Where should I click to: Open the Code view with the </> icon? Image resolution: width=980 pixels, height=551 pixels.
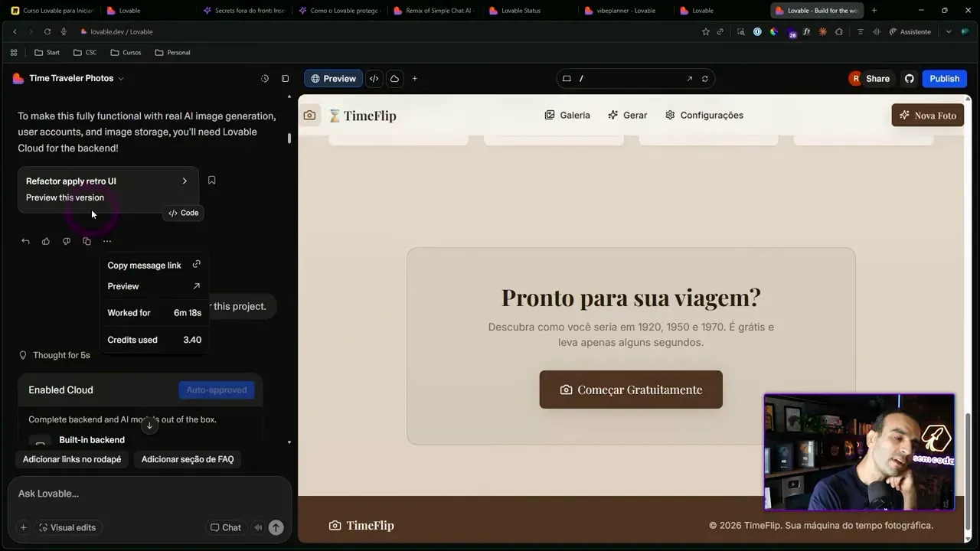[374, 78]
